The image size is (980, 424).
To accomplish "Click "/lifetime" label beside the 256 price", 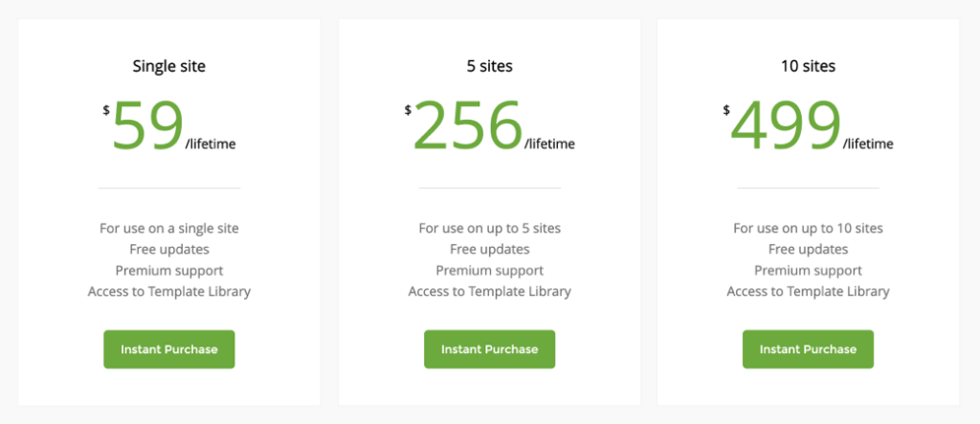I will pyautogui.click(x=549, y=145).
